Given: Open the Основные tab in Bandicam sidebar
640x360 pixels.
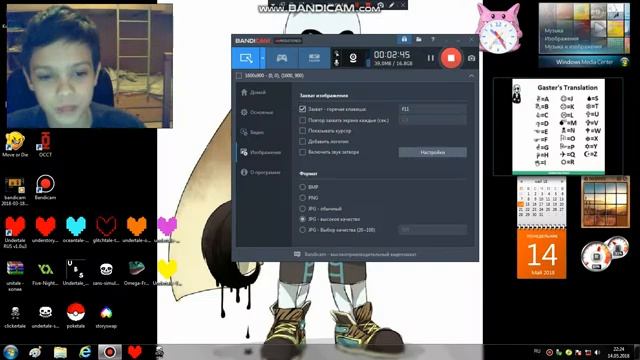Looking at the screenshot, I should point(257,112).
